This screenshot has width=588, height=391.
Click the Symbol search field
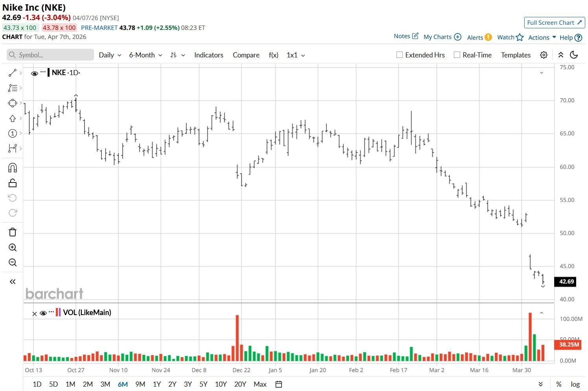50,55
